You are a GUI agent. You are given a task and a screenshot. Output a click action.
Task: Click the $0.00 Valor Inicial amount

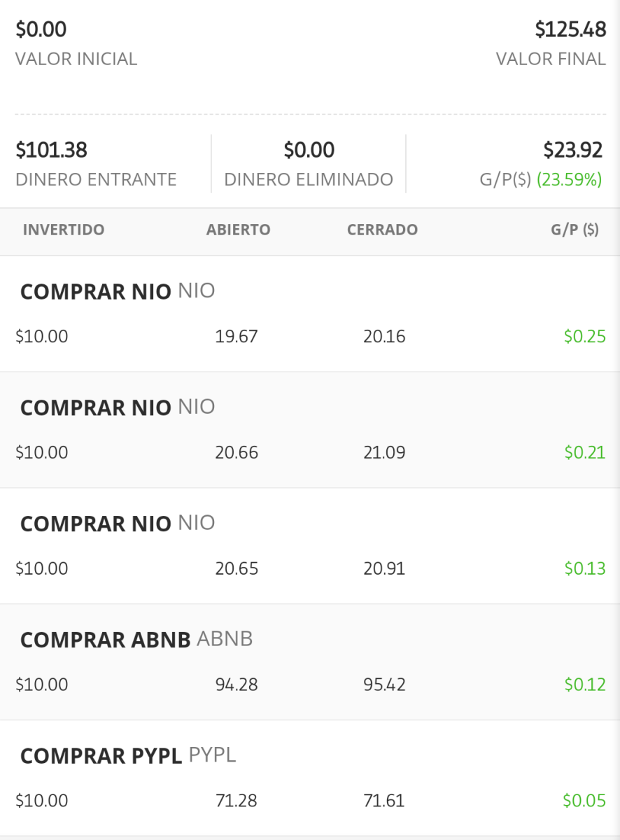[41, 29]
